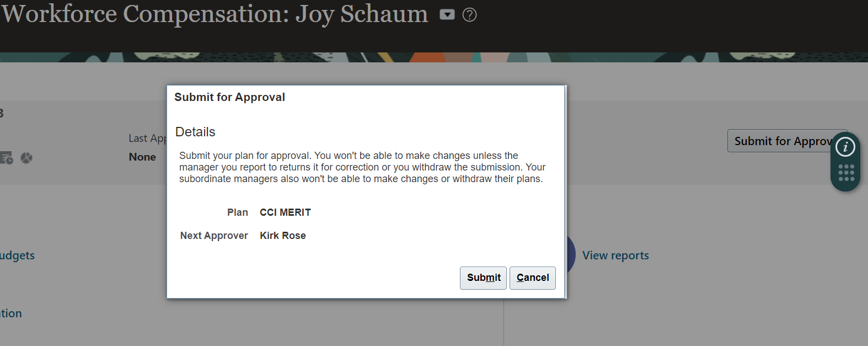Click the nine-dot grid on floating widget
The image size is (868, 346).
(x=846, y=173)
